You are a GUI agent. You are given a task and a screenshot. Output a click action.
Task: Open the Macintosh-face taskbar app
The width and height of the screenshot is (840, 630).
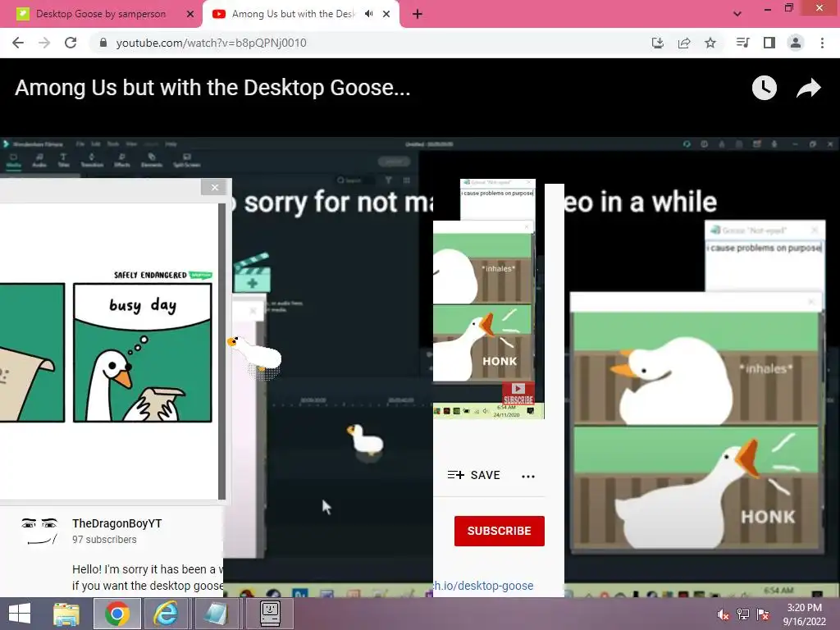click(x=269, y=614)
